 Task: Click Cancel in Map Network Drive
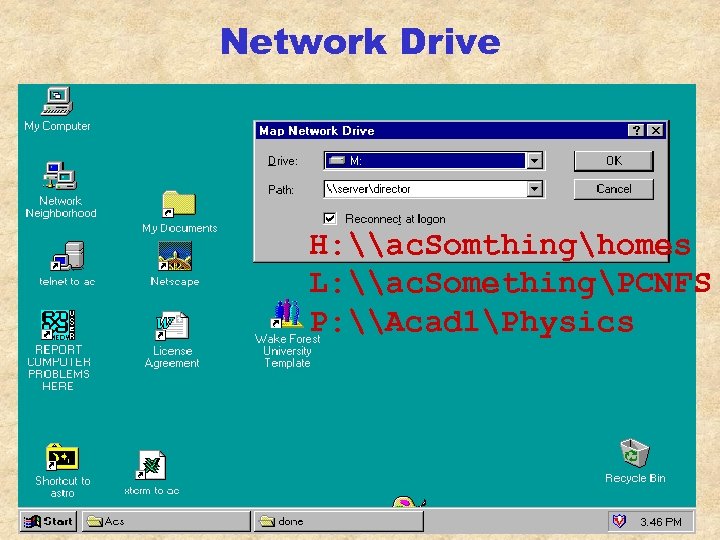click(613, 189)
